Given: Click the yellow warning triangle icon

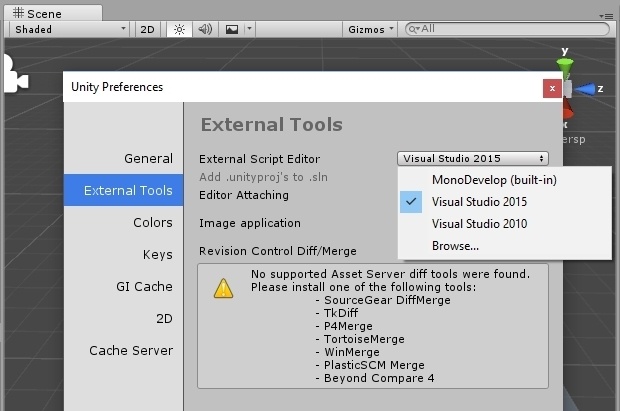Looking at the screenshot, I should tap(223, 288).
